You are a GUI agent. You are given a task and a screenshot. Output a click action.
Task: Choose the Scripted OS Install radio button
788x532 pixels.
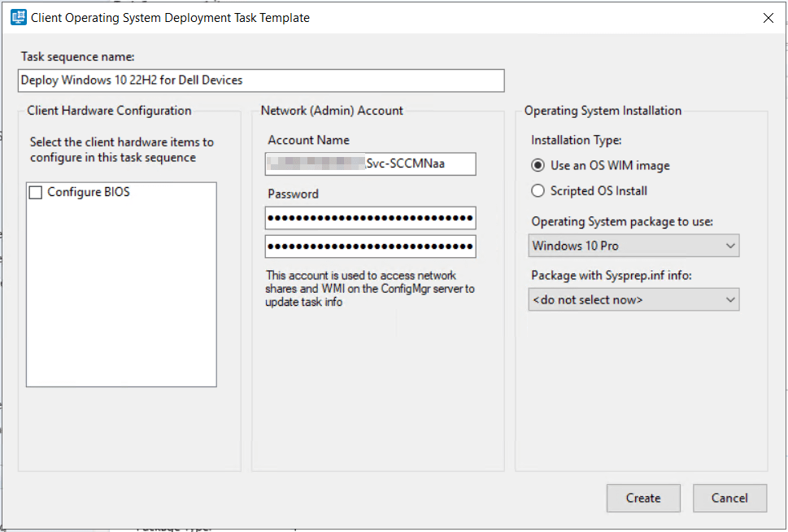coord(538,191)
